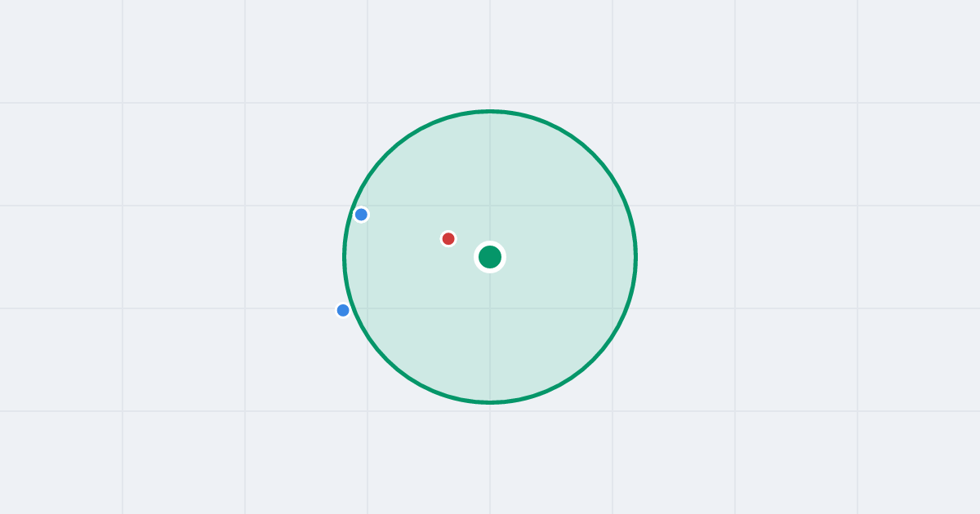
Task: Click circle outline crossing upper horizontal gridline, right side
Action: 626,206
